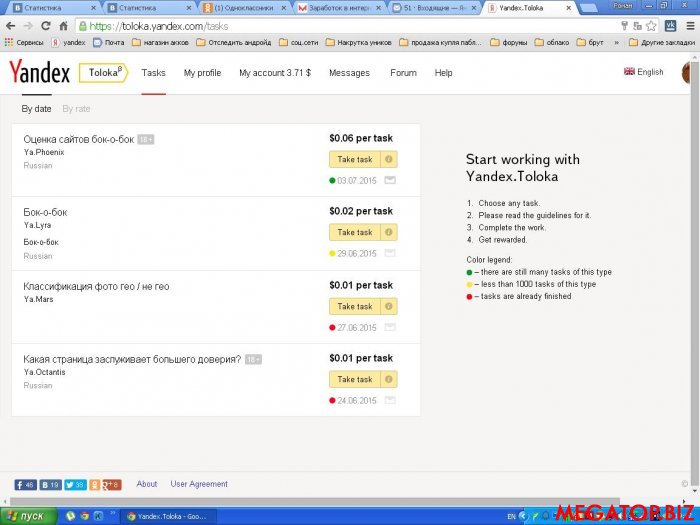Share on Facebook via footer icon
This screenshot has width=700, height=525.
point(25,484)
